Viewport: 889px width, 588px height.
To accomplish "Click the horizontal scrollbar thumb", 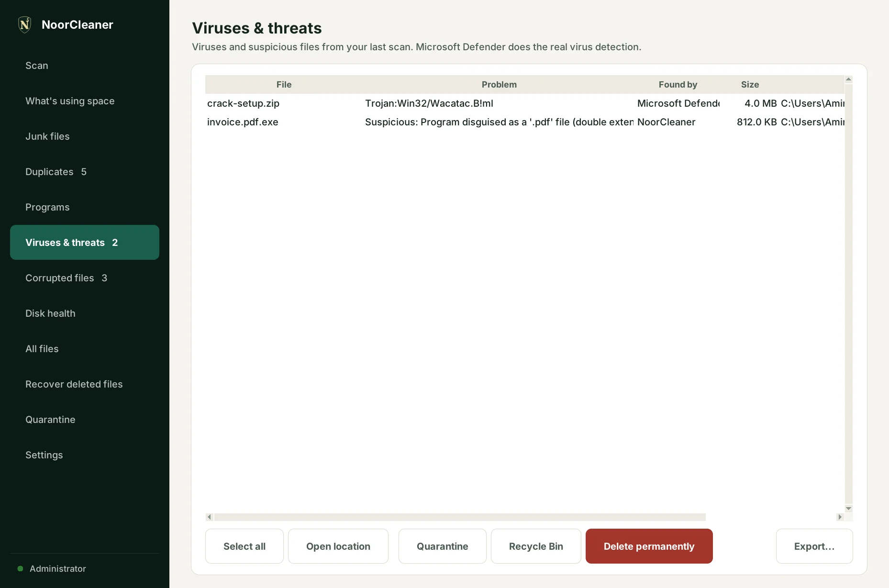I will click(460, 517).
